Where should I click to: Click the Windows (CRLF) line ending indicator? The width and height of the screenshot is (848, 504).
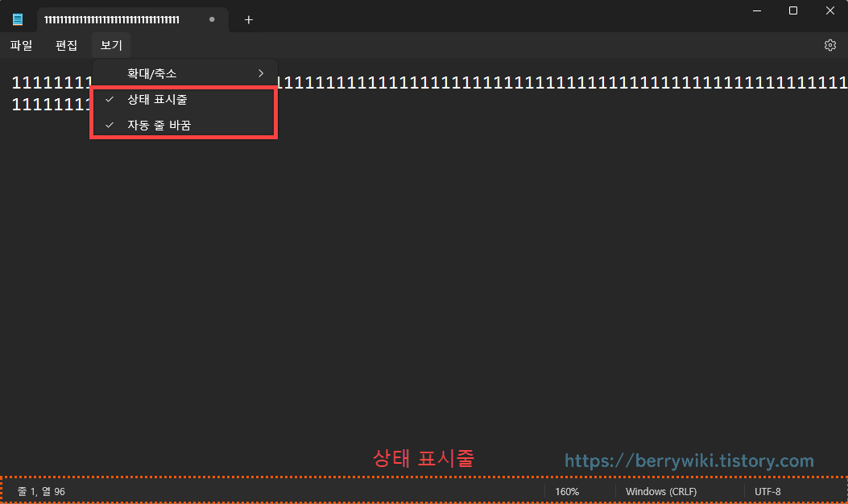click(661, 491)
